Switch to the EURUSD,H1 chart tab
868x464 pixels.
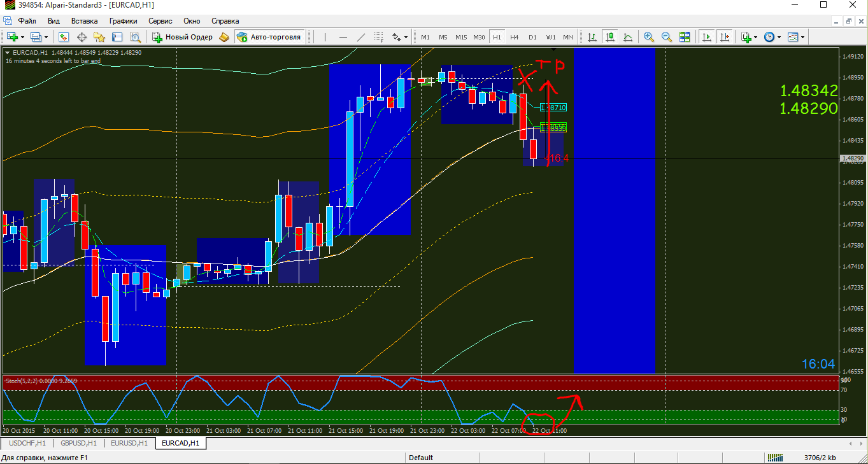[129, 443]
